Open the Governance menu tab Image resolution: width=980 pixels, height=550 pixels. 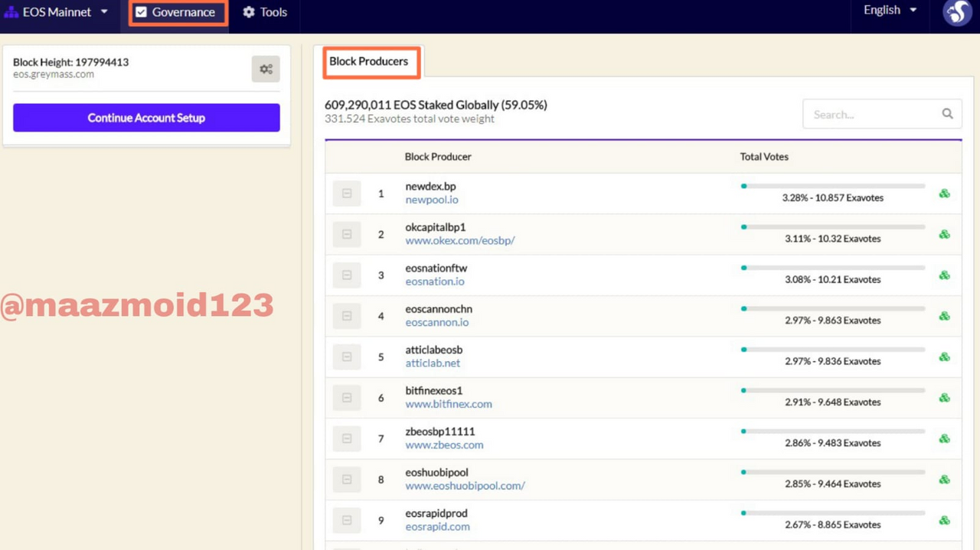click(178, 12)
